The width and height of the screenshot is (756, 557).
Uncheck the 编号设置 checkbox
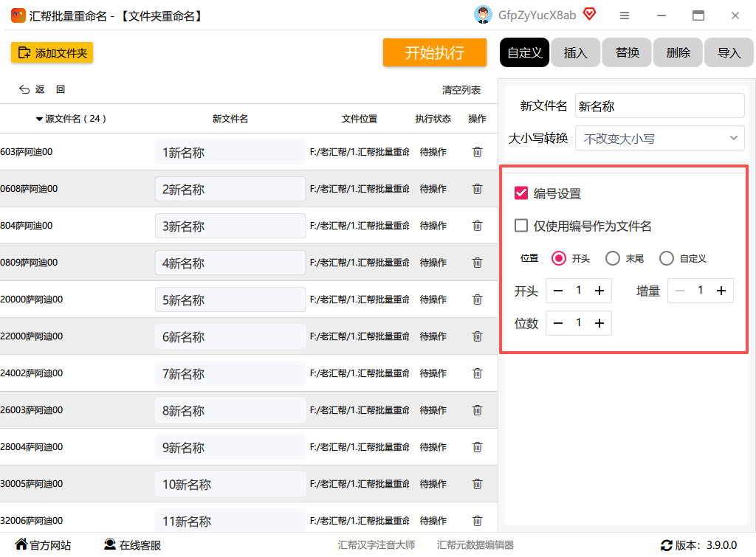(521, 193)
